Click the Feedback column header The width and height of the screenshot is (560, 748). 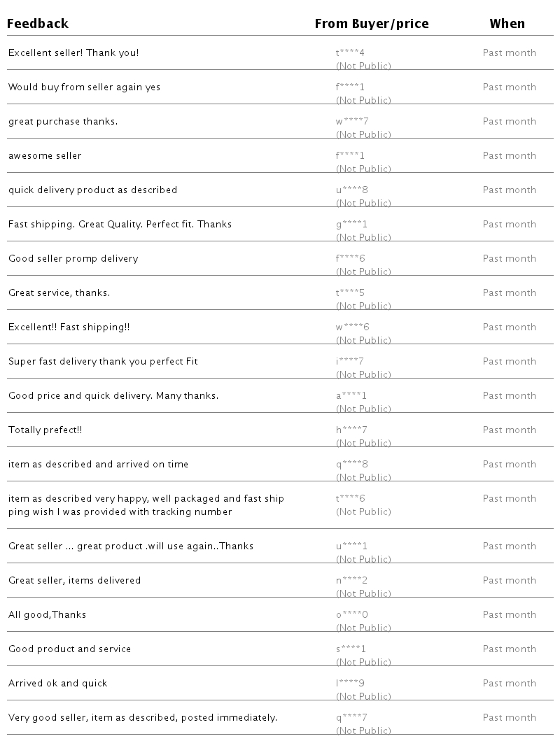[38, 24]
